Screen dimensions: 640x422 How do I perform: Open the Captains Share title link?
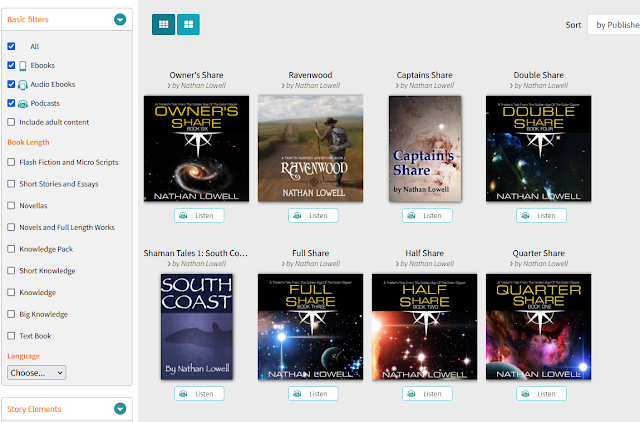(x=424, y=75)
